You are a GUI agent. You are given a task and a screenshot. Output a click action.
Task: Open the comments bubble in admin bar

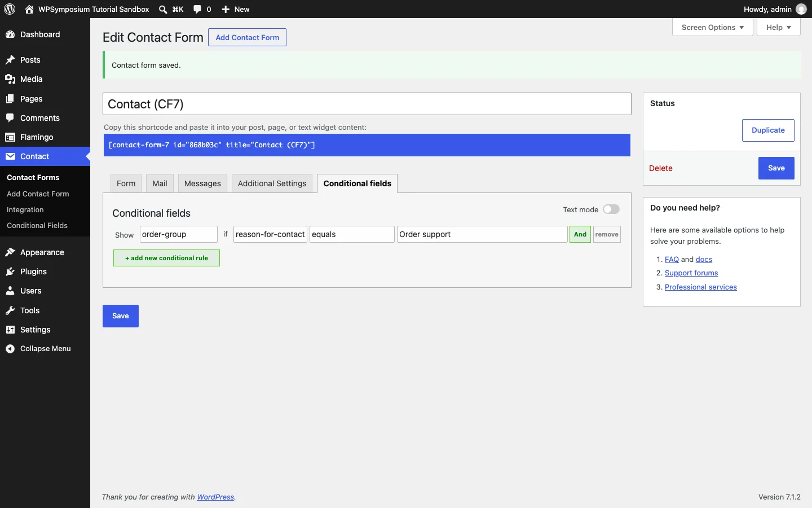click(197, 9)
